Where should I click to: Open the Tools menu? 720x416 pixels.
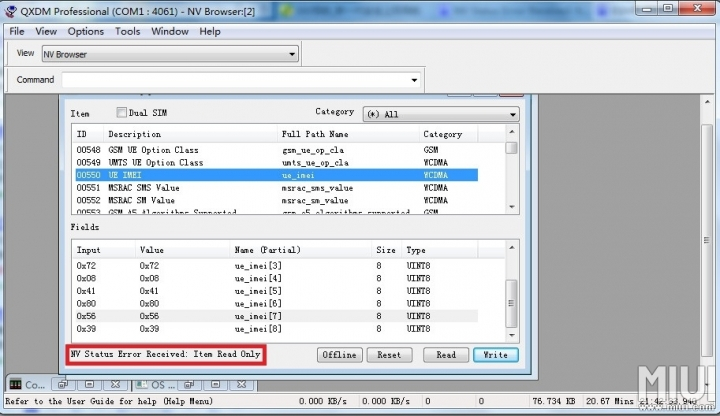pyautogui.click(x=127, y=31)
